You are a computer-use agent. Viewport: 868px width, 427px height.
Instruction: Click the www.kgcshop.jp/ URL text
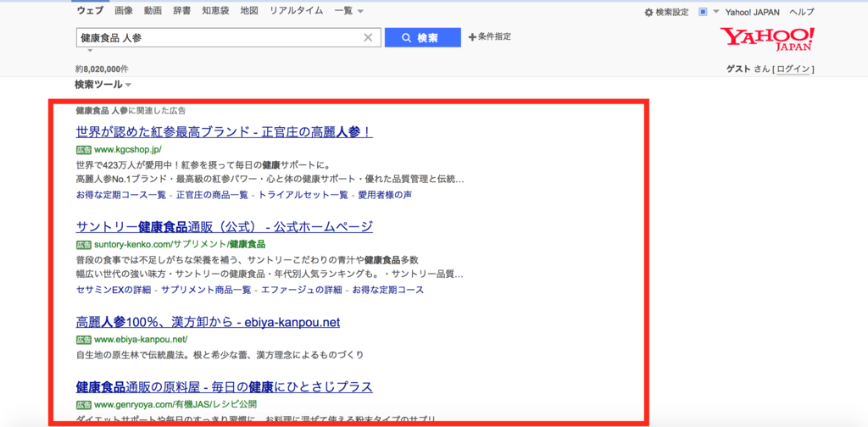click(127, 150)
